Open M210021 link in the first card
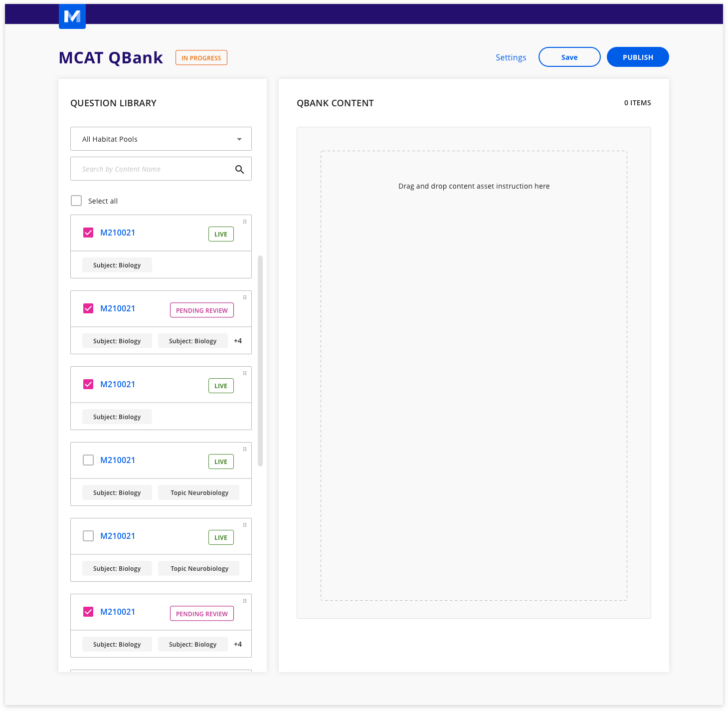 pyautogui.click(x=118, y=233)
